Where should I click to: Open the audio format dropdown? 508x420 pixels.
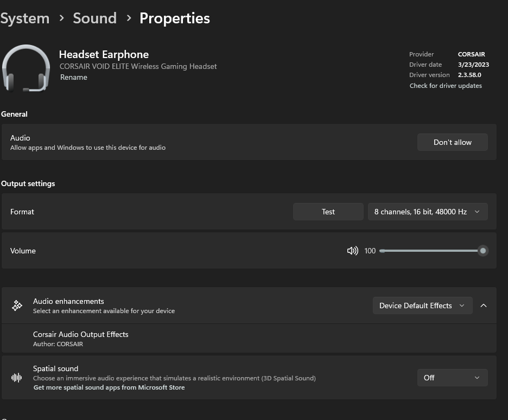[427, 212]
